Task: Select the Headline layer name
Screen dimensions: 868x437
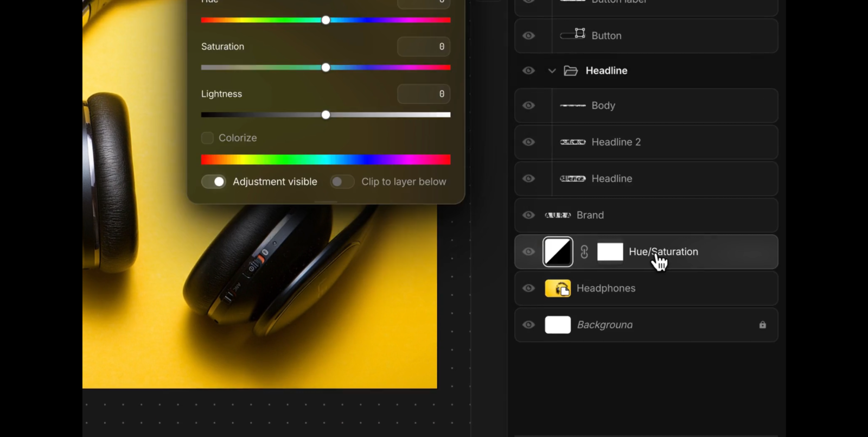Action: (x=612, y=179)
